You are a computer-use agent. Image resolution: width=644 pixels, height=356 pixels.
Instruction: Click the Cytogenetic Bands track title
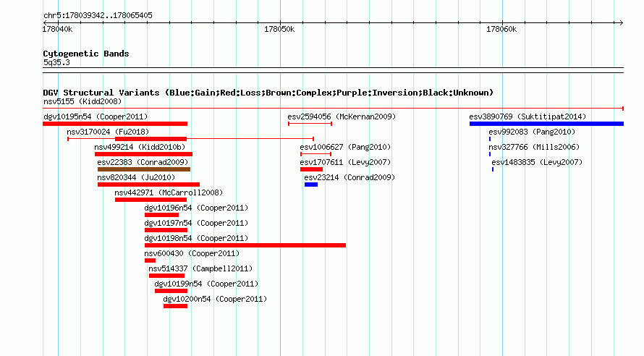pyautogui.click(x=86, y=54)
